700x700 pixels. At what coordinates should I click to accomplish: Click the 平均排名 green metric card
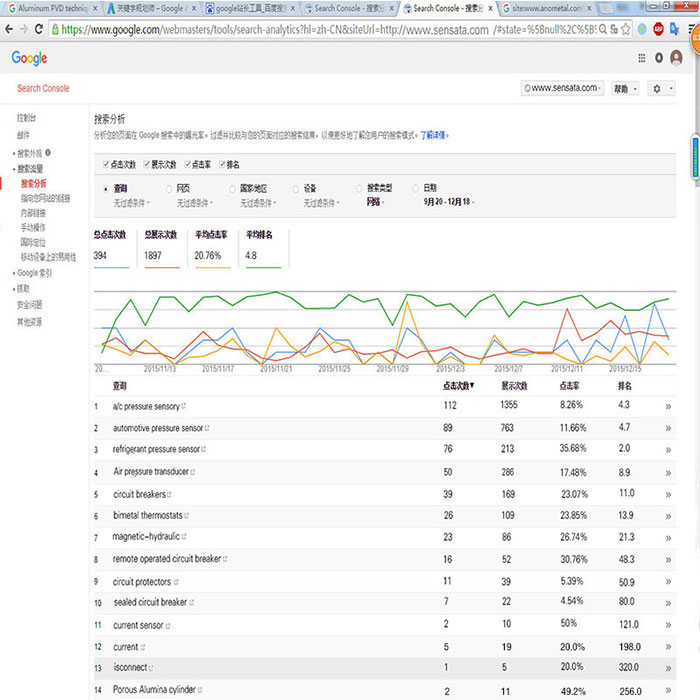tap(263, 248)
